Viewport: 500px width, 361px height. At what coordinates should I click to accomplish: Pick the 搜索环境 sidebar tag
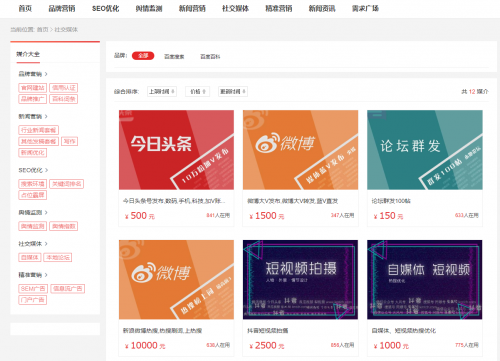[33, 184]
